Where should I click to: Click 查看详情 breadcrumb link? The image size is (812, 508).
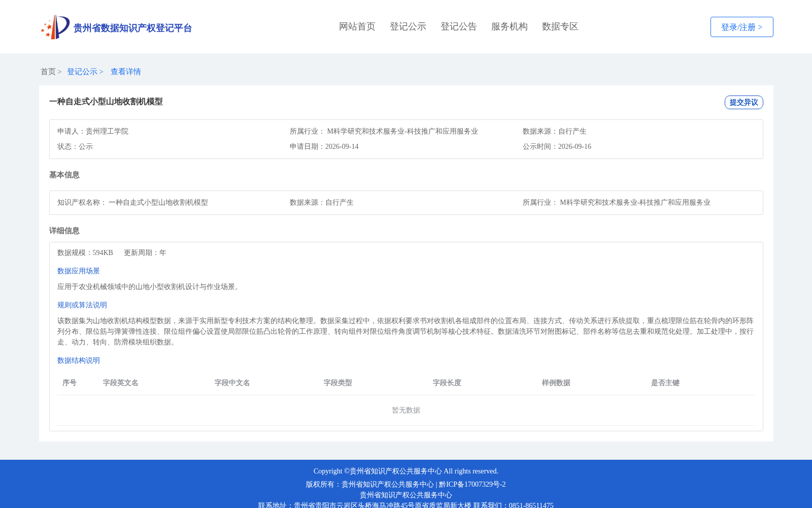(x=126, y=72)
